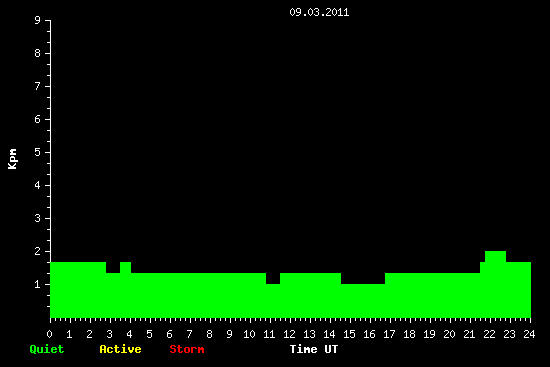Image resolution: width=550 pixels, height=367 pixels.
Task: Click the 09.03.2011 date title
Action: coord(319,13)
